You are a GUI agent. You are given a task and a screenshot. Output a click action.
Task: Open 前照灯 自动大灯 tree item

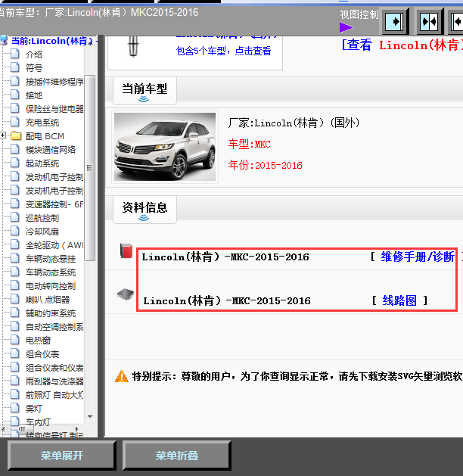[x=54, y=395]
